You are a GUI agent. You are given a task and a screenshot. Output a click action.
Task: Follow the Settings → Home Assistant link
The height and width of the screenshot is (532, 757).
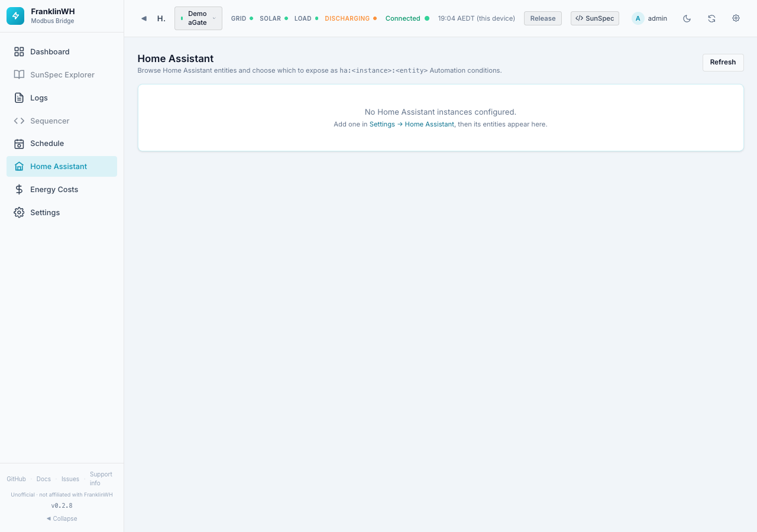[x=412, y=124]
